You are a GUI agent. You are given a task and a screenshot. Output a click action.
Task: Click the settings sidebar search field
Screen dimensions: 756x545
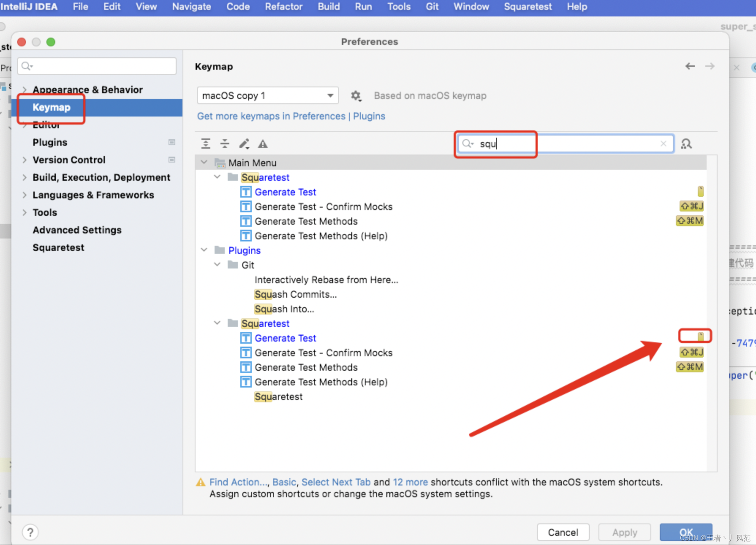[97, 66]
